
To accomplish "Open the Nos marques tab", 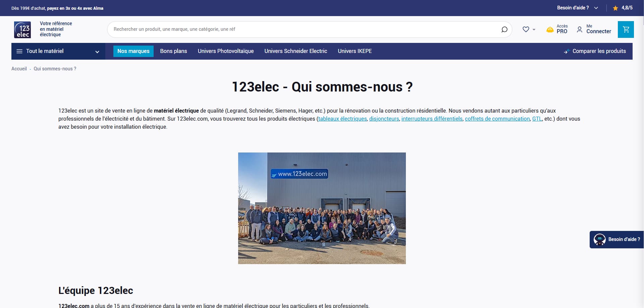I will click(x=133, y=51).
